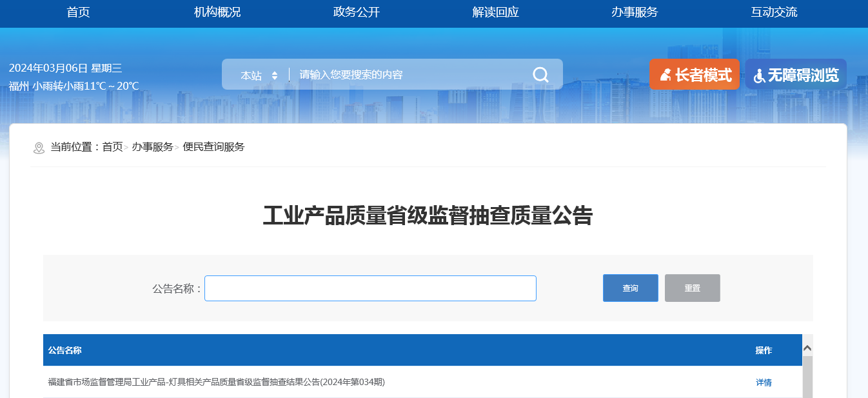Focus the 公告名称 input field

pos(370,288)
